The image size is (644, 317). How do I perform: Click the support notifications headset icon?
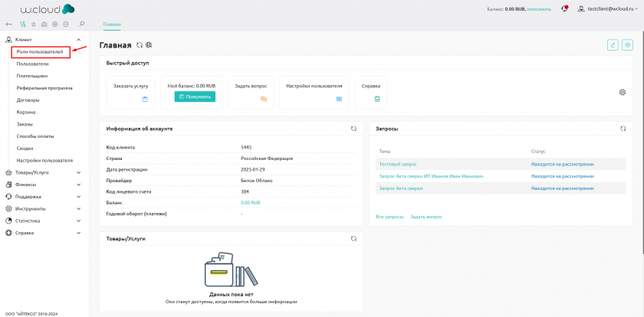click(x=565, y=8)
